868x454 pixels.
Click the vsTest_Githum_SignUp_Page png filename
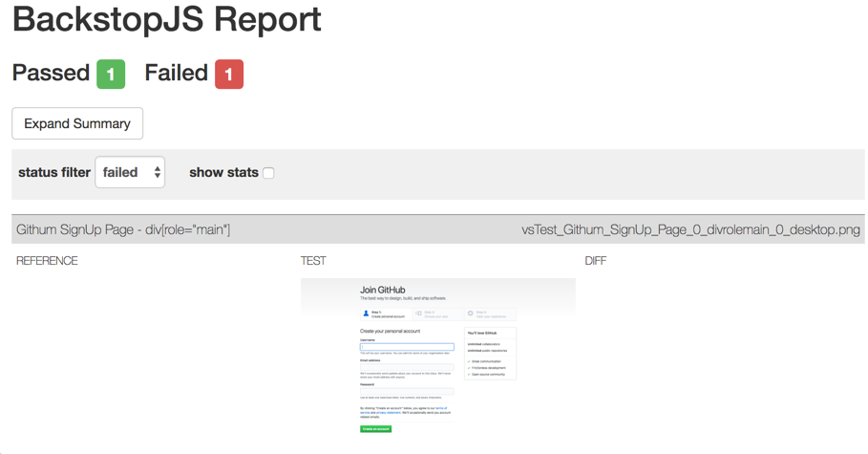pos(690,229)
